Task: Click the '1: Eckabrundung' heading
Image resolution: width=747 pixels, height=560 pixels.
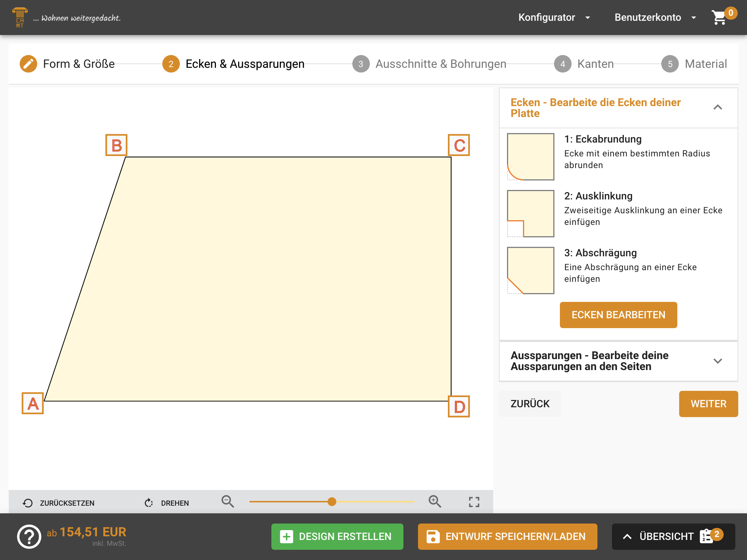Action: 603,139
